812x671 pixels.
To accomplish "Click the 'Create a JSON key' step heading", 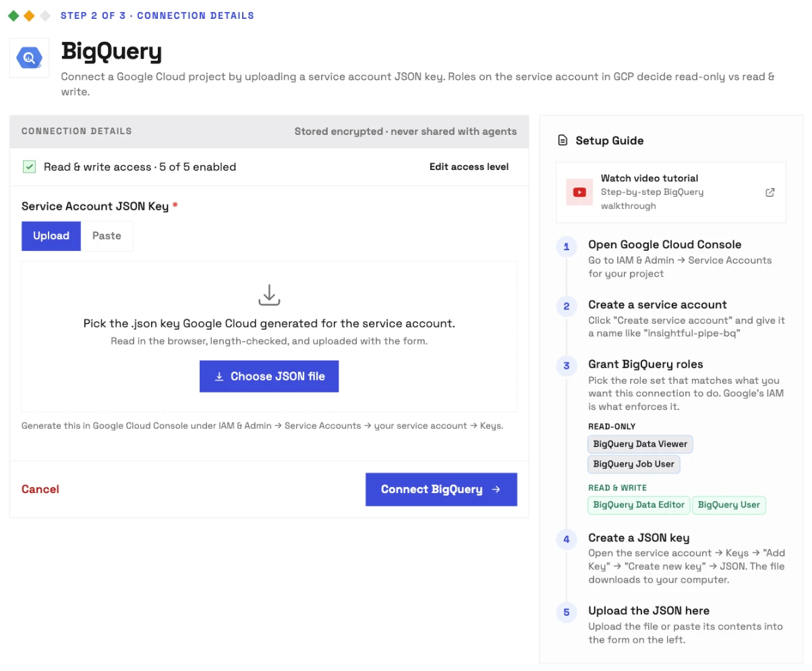I will pos(639,538).
